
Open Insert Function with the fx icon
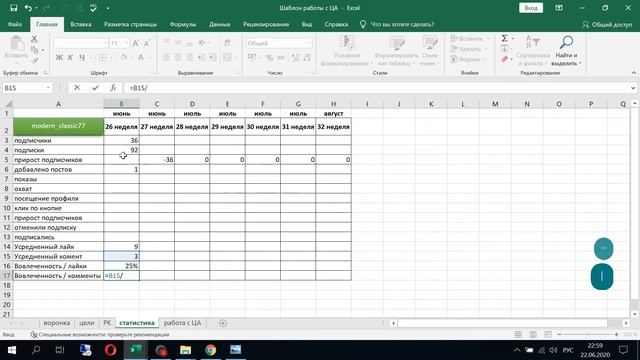click(113, 88)
